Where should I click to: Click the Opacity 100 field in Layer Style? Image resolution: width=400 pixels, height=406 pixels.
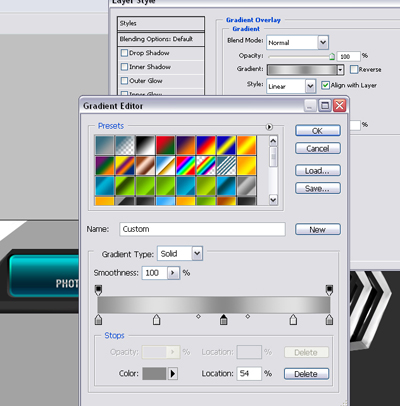click(349, 57)
